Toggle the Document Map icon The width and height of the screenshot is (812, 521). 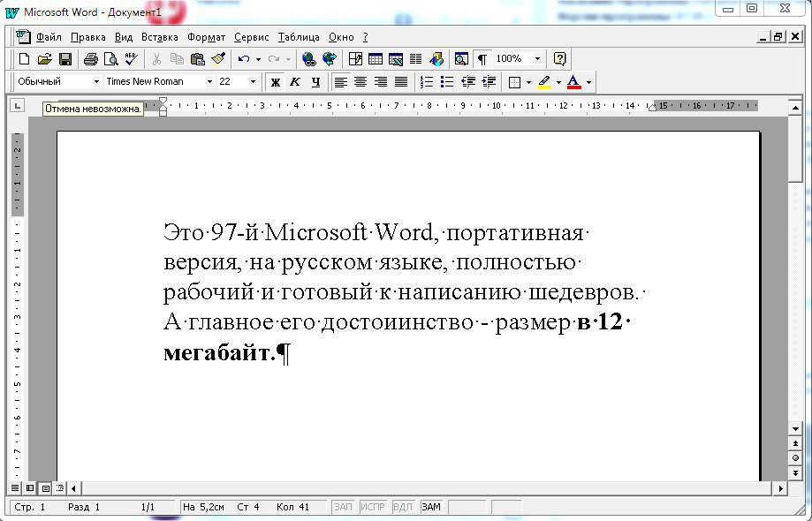(x=461, y=59)
